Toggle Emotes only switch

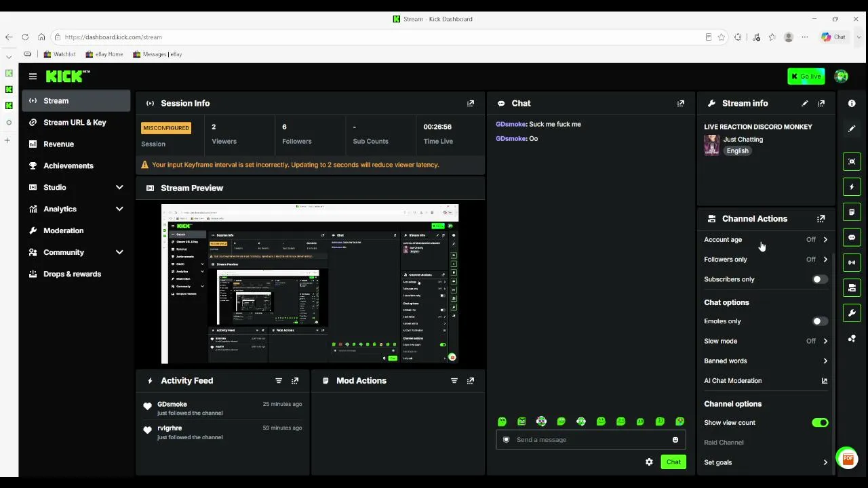pos(820,321)
